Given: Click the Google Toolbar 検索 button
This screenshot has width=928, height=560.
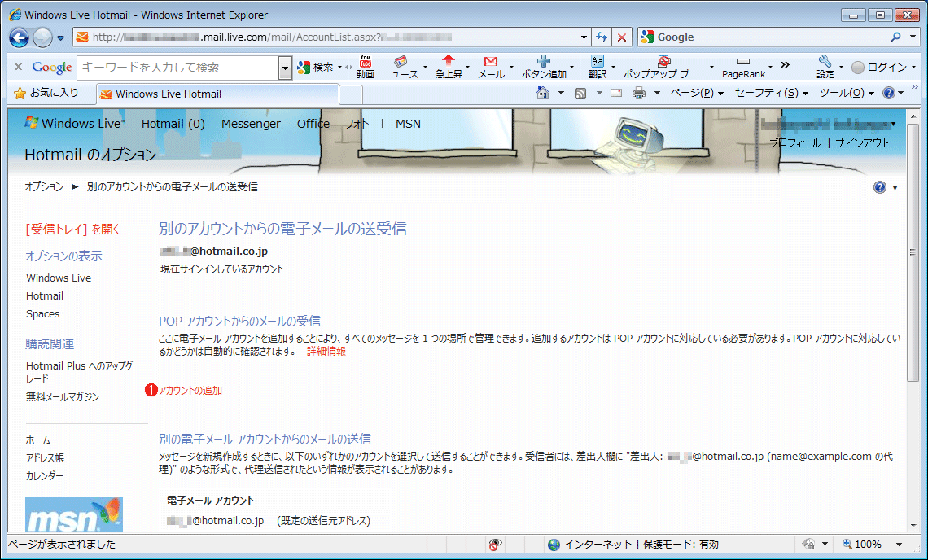Looking at the screenshot, I should click(x=316, y=68).
